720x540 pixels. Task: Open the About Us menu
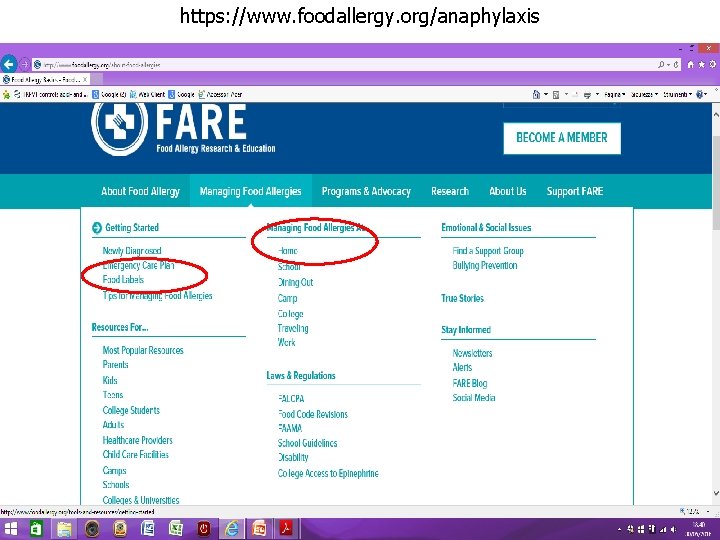(x=507, y=191)
